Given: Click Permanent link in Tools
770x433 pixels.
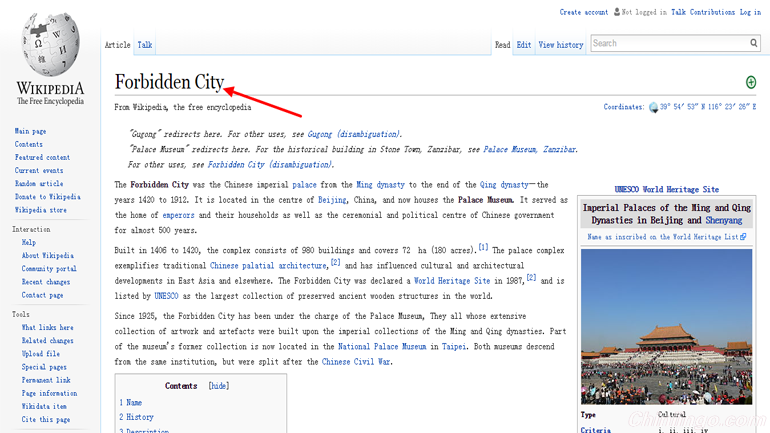Looking at the screenshot, I should [x=46, y=380].
